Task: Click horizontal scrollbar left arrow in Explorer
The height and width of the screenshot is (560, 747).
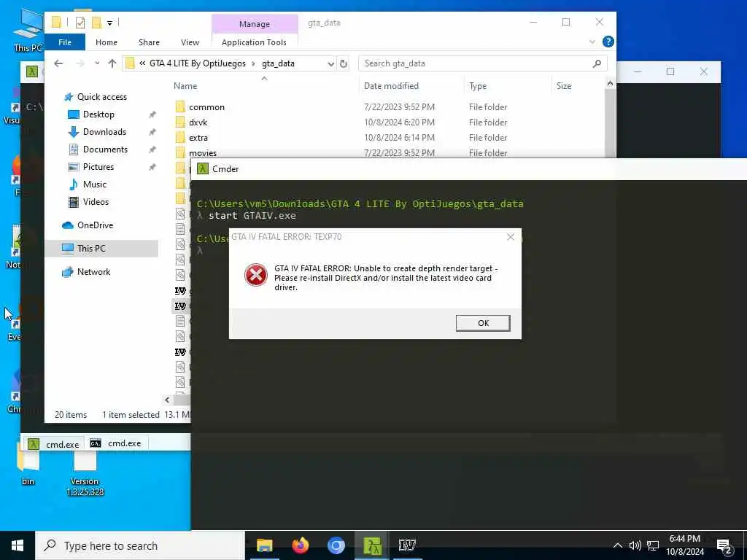Action: [167, 400]
